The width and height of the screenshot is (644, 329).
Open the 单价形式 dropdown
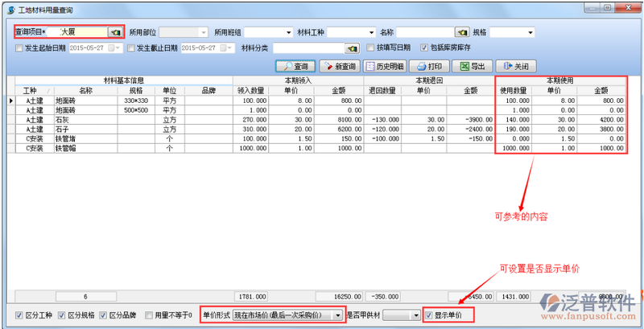pyautogui.click(x=336, y=315)
